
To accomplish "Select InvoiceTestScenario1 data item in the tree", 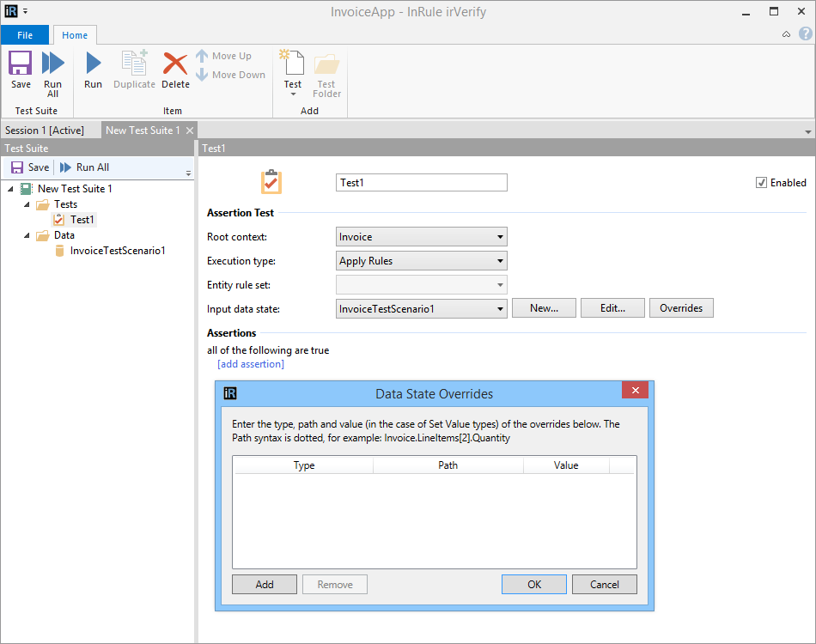I will click(x=117, y=251).
